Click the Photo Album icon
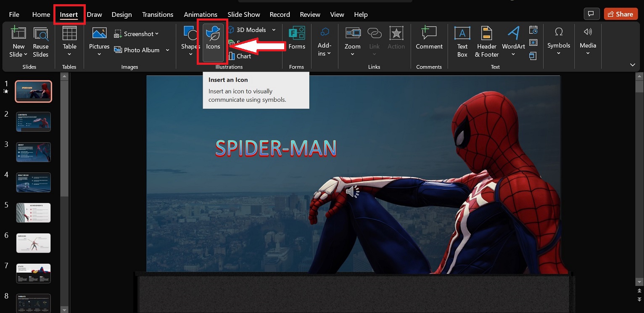Image resolution: width=644 pixels, height=313 pixels. [x=118, y=50]
